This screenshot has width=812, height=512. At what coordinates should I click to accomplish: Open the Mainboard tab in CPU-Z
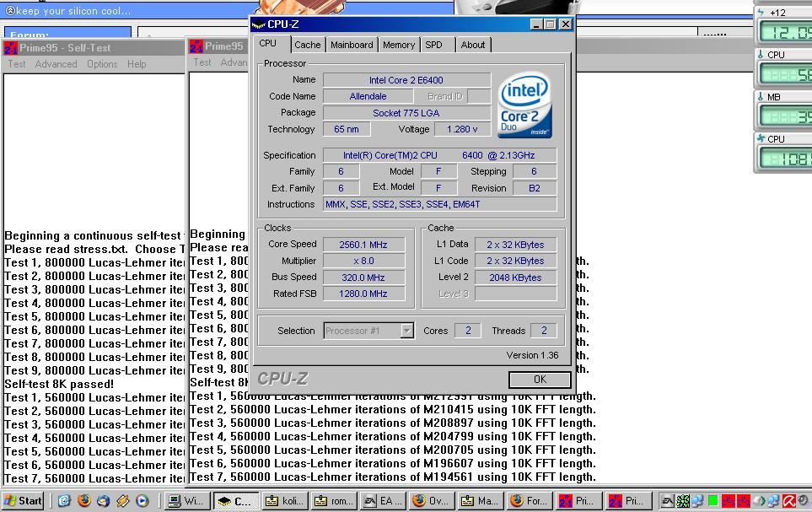pos(352,45)
